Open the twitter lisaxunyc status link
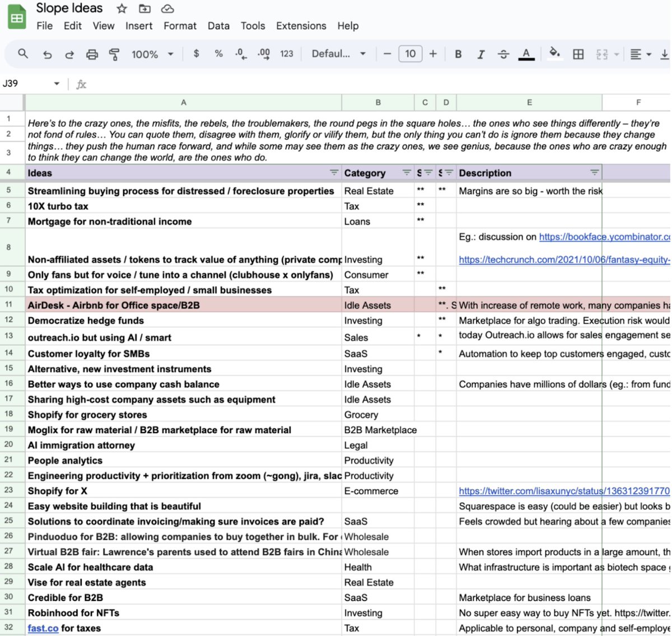Viewport: 672px width, 636px height. tap(564, 491)
